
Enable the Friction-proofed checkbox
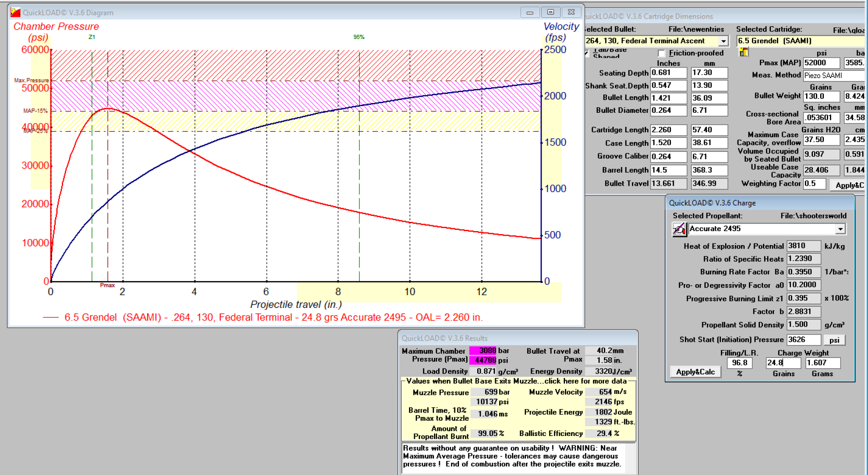(x=662, y=53)
